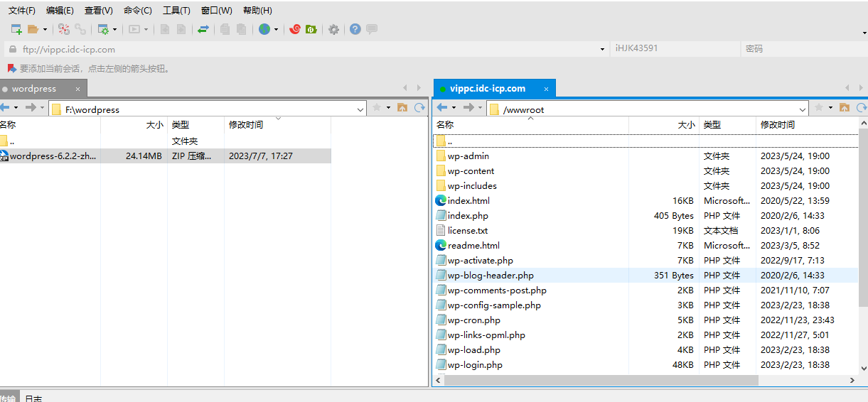868x402 pixels.
Task: Click the remote pane horizontal scrollbar
Action: (601, 381)
